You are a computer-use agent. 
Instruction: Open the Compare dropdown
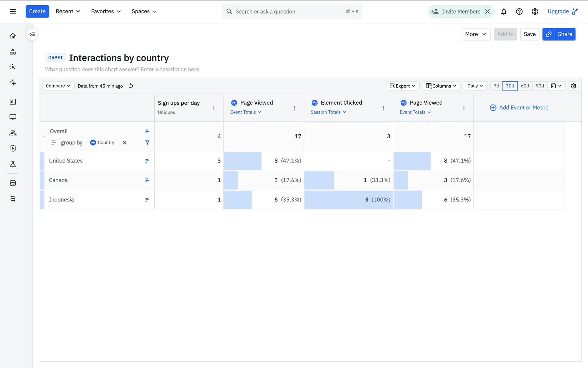(58, 86)
